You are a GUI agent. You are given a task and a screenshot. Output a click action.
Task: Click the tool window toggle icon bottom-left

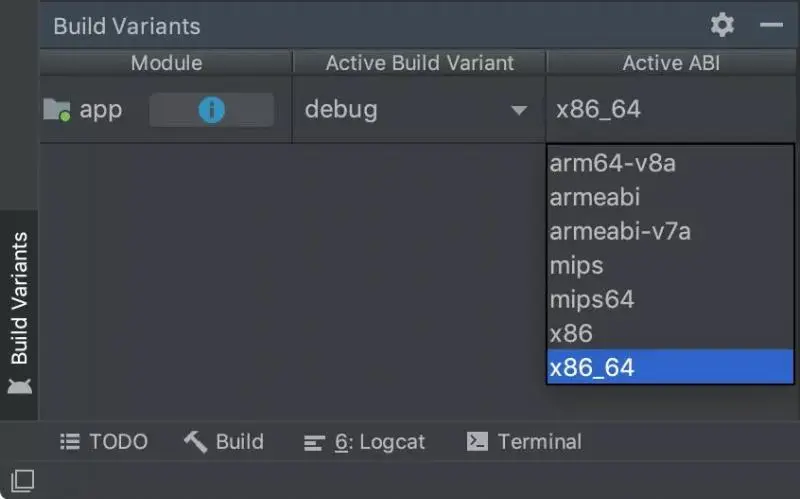click(22, 481)
